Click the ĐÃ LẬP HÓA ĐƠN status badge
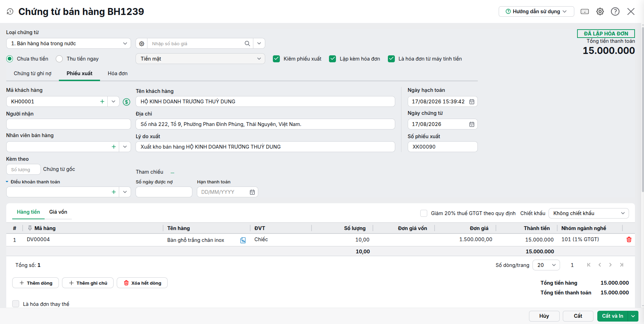Viewport: 644px width, 324px height. (606, 33)
